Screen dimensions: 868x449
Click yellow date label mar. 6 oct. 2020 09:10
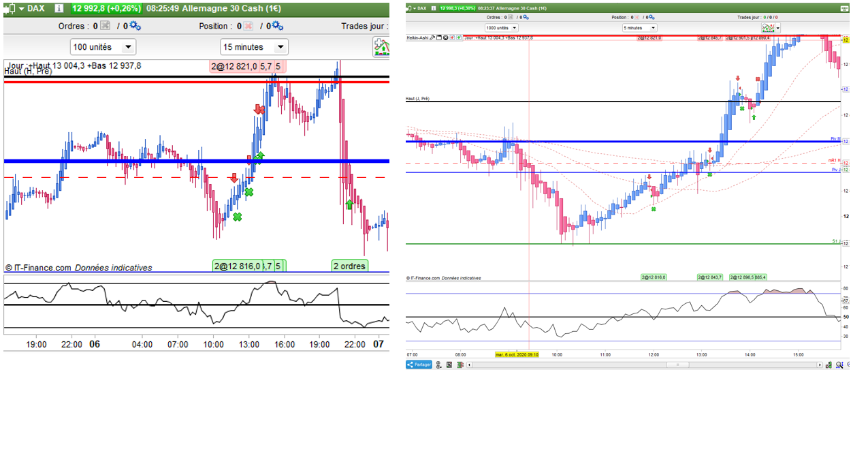[517, 354]
